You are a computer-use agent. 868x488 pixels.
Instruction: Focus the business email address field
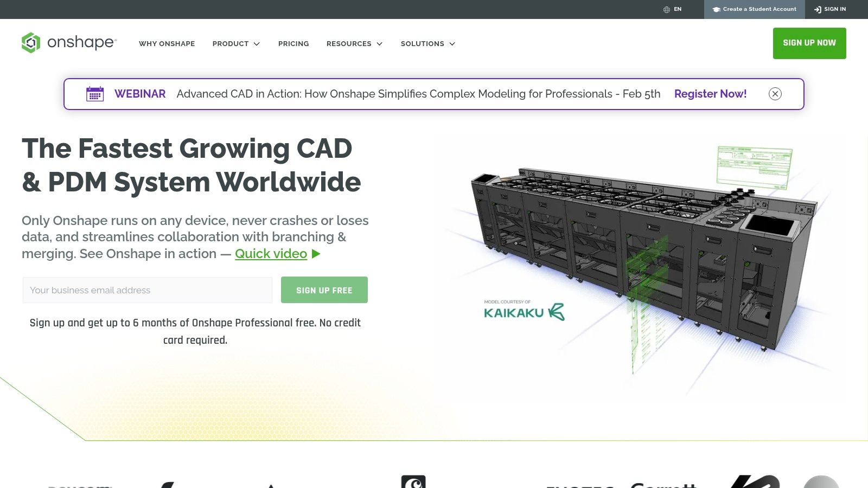pyautogui.click(x=148, y=290)
